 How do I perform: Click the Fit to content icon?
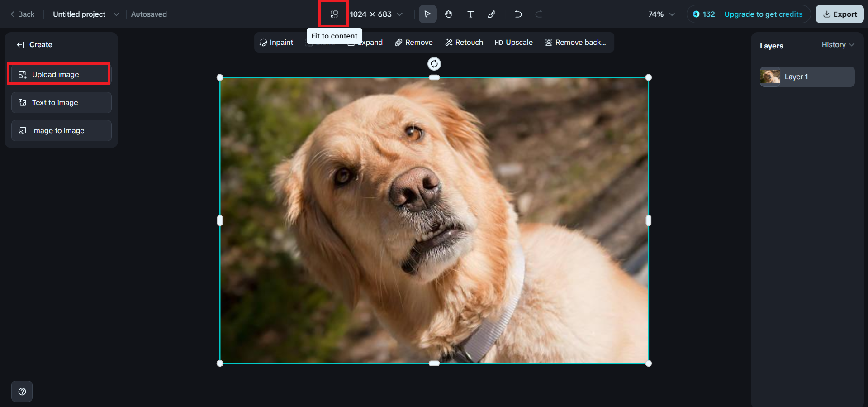pos(334,14)
